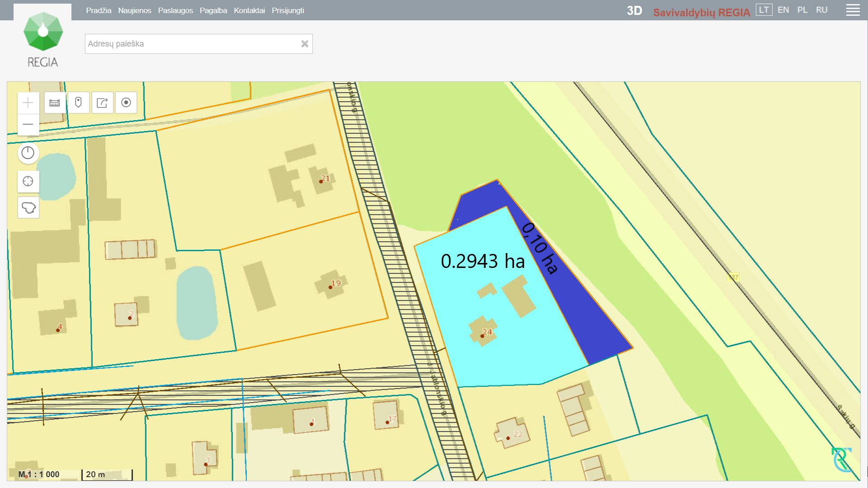Viewport: 868px width, 488px height.
Task: Switch language to RU
Action: (x=821, y=10)
